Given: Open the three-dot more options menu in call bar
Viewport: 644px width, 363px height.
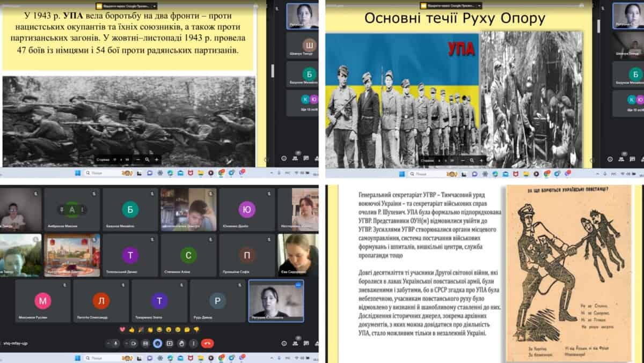Looking at the screenshot, I should pos(194,343).
